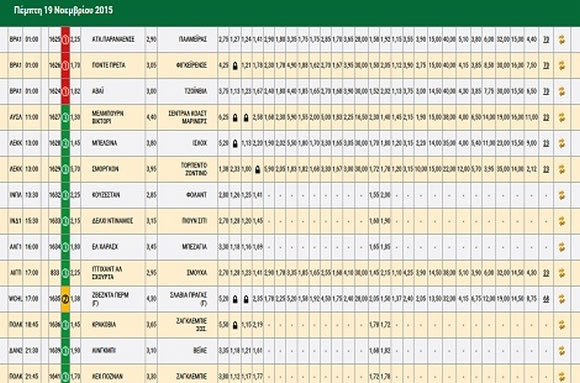Image resolution: width=580 pixels, height=383 pixels.
Task: Click lock icon in the ΚΡΑΚΟΒΙΑ 18:45 row
Action: click(235, 325)
